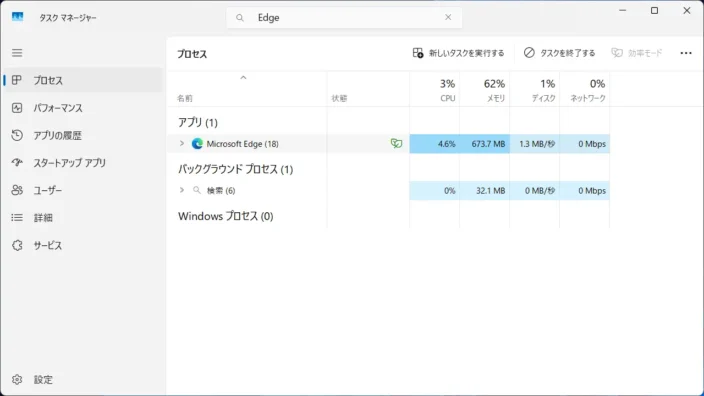Click the search field containing Edge

click(x=344, y=18)
